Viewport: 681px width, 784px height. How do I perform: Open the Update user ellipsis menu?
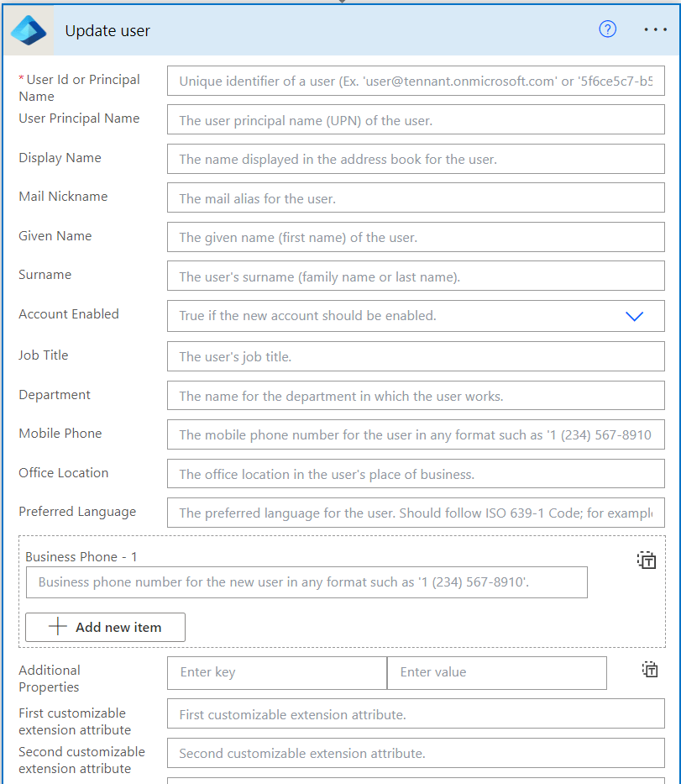click(x=655, y=29)
